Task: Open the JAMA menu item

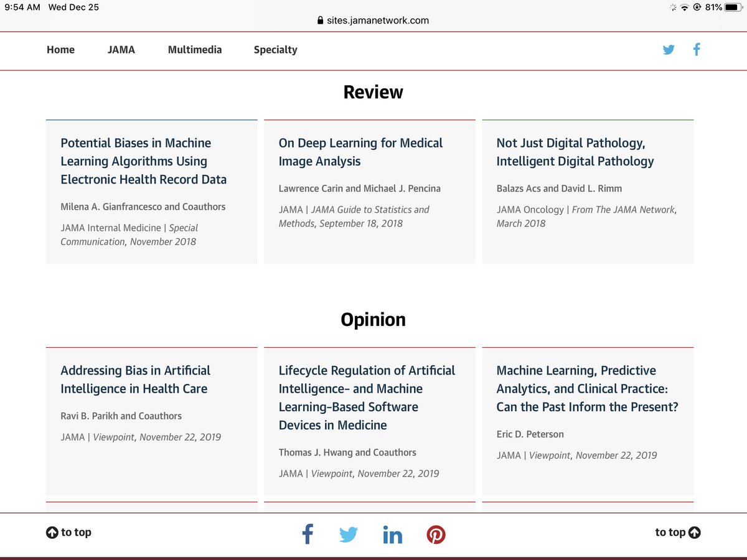Action: coord(121,50)
